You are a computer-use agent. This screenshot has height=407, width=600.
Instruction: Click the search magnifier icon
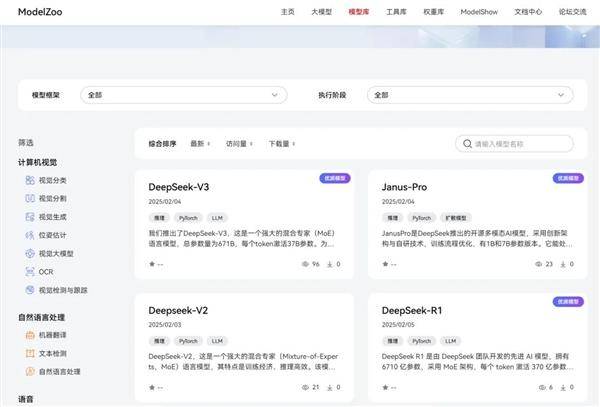(x=465, y=144)
